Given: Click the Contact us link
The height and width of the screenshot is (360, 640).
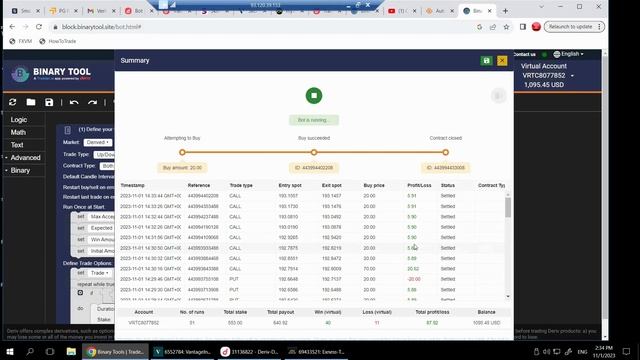Looking at the screenshot, I should coord(524,54).
